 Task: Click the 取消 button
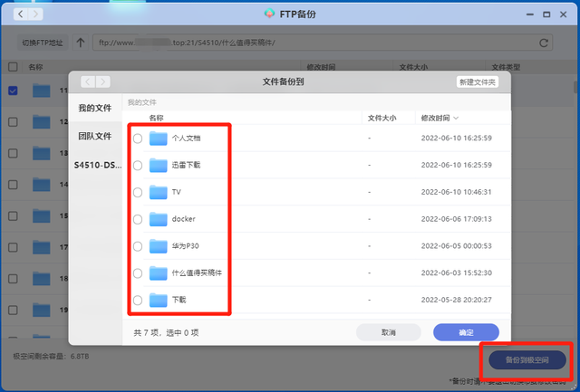389,332
